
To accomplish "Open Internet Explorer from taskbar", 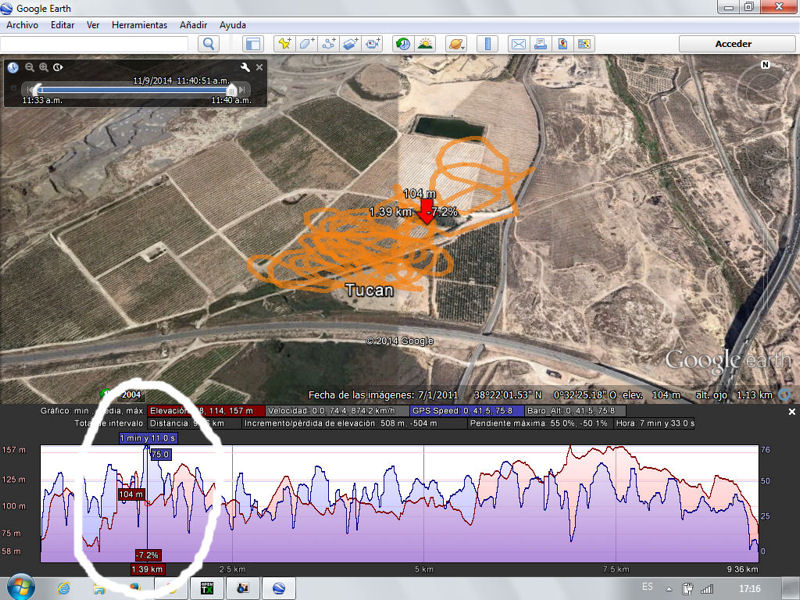I will click(x=63, y=588).
